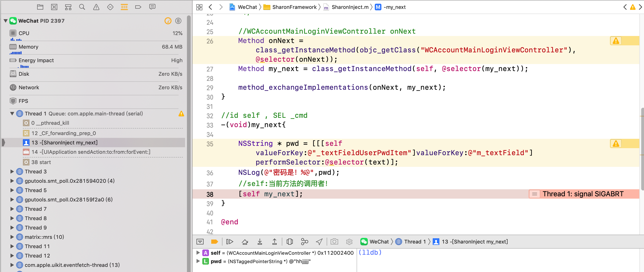The width and height of the screenshot is (644, 272).
Task: Open the CPU usage gauge report
Action: pyautogui.click(x=24, y=33)
